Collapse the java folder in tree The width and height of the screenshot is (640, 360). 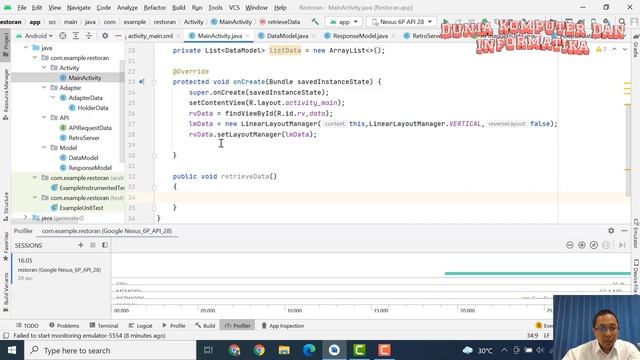pyautogui.click(x=26, y=48)
